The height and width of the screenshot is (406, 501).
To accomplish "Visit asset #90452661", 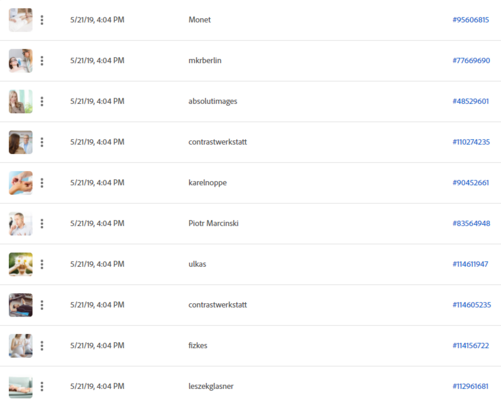I will tap(471, 182).
